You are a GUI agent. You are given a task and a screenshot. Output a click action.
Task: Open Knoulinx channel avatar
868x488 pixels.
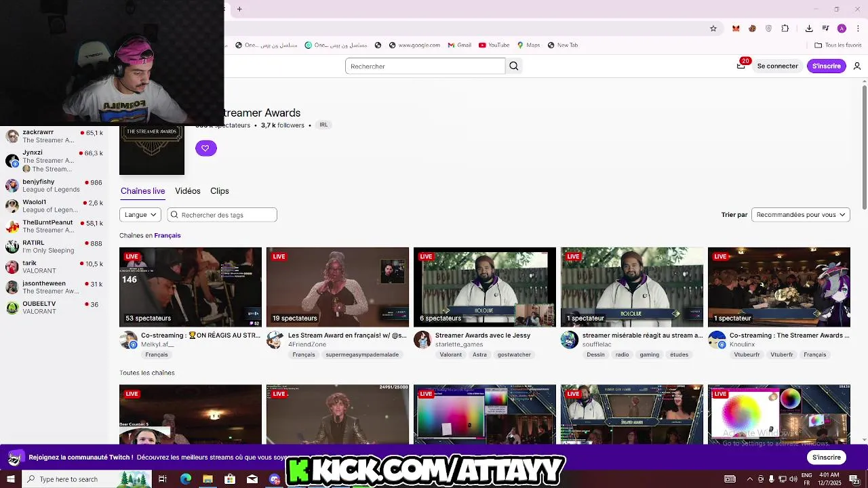(717, 340)
